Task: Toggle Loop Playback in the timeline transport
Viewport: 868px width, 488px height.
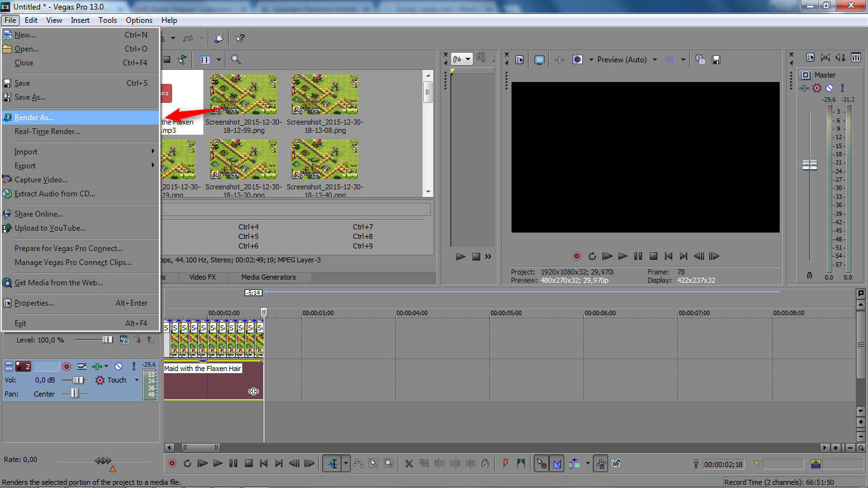Action: (x=187, y=464)
